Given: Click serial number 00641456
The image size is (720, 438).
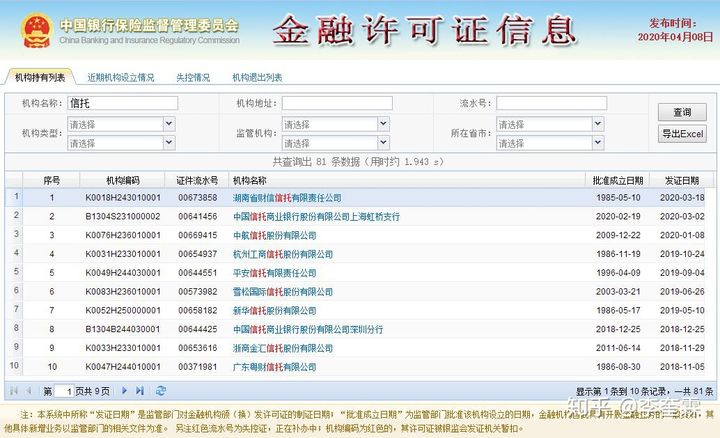Looking at the screenshot, I should click(197, 217).
